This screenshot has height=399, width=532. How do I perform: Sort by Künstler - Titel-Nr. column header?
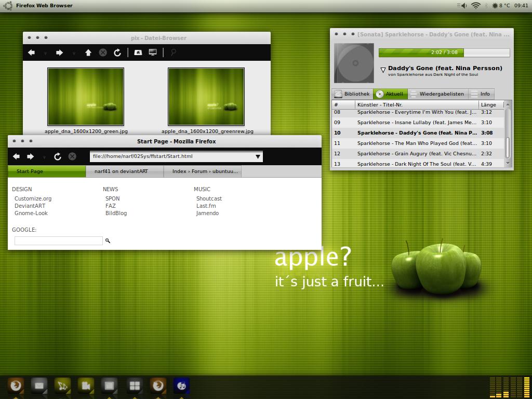point(417,104)
